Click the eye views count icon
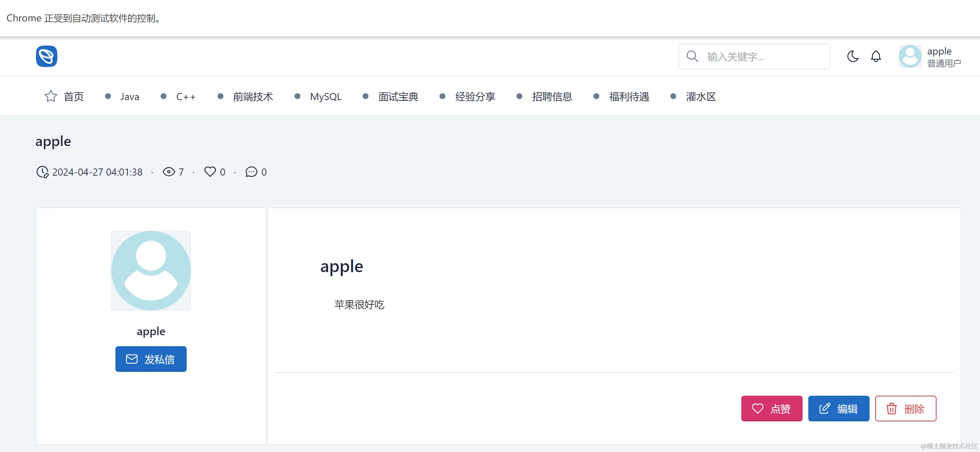The width and height of the screenshot is (980, 452). 168,172
